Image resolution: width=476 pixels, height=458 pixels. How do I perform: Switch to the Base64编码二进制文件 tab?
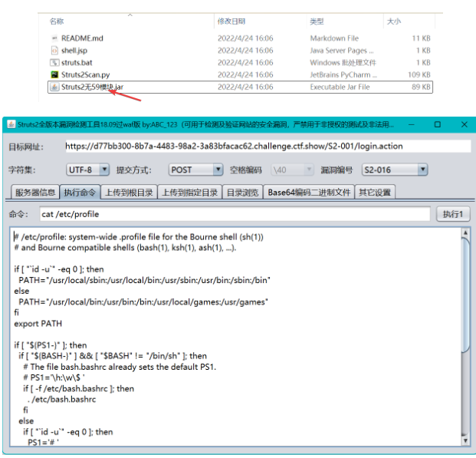(x=309, y=193)
